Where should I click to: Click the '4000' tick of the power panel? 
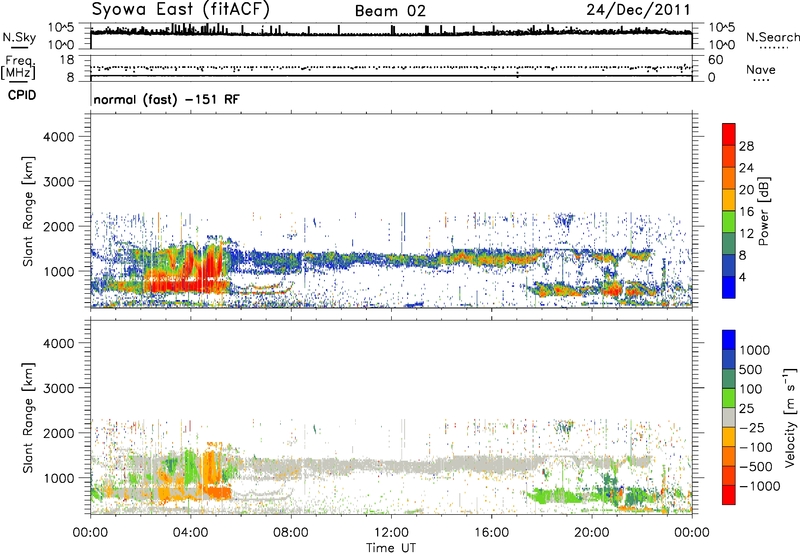coord(59,137)
